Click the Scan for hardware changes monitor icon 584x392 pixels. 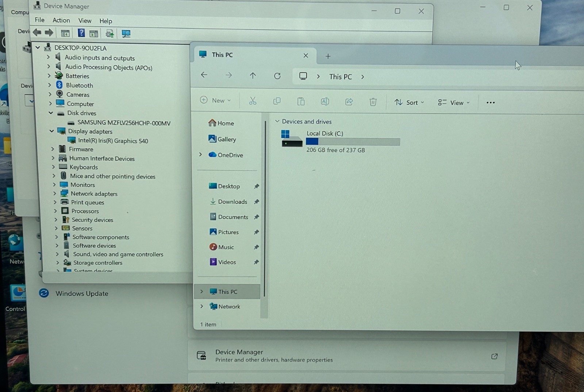coord(126,34)
